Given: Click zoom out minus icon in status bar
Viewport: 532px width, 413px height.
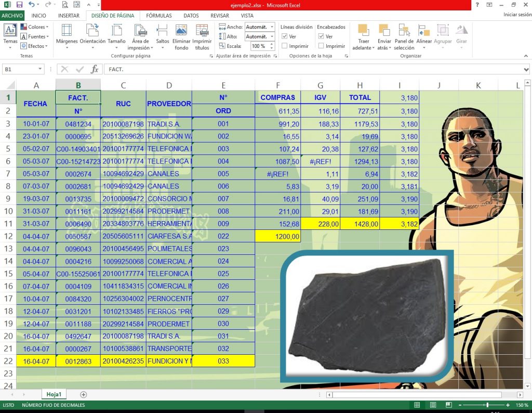Looking at the screenshot, I should [460, 405].
